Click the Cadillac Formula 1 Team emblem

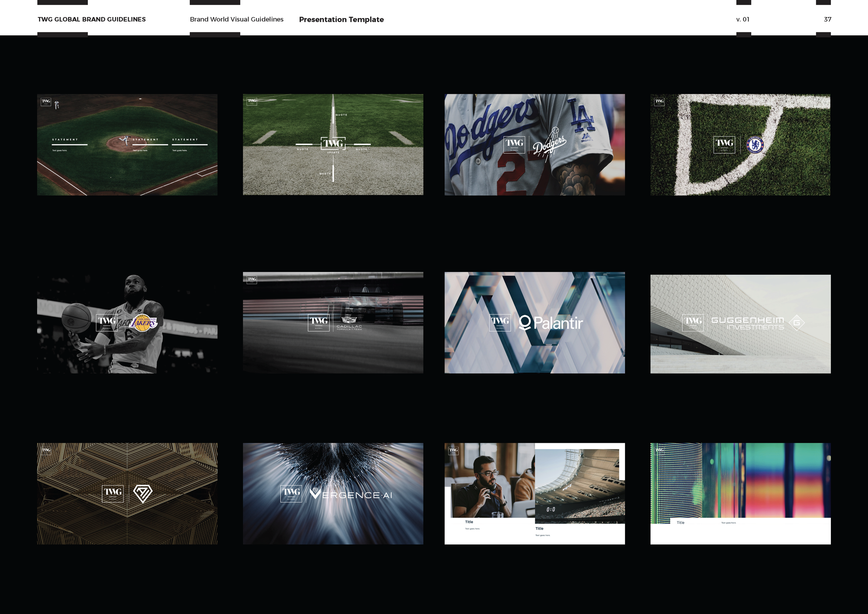[x=349, y=320]
